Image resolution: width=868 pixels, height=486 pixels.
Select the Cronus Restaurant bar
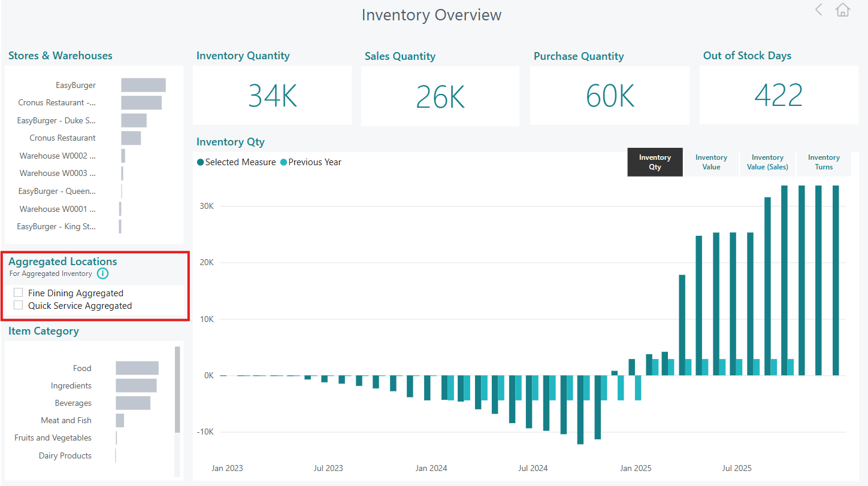point(131,138)
